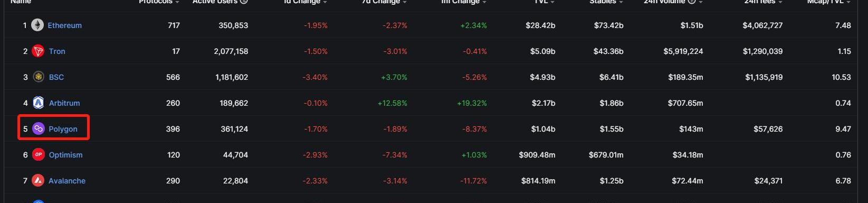Click the red Optimism OP icon

(39, 154)
